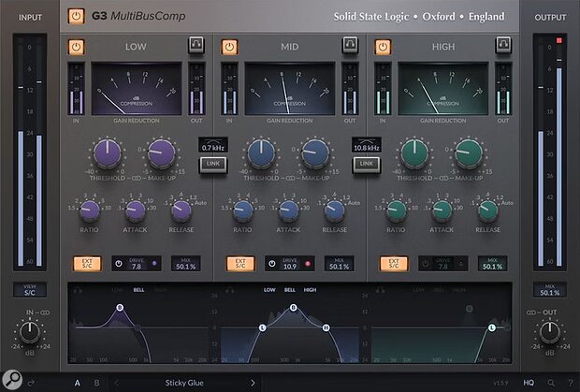The width and height of the screenshot is (580, 392).
Task: Click the input gain IN knob
Action: pyautogui.click(x=30, y=332)
